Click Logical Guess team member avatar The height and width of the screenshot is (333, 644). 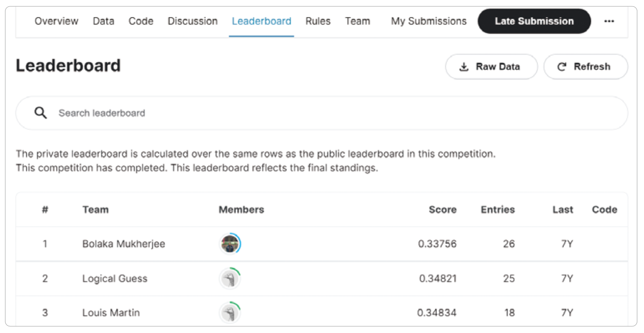(230, 279)
